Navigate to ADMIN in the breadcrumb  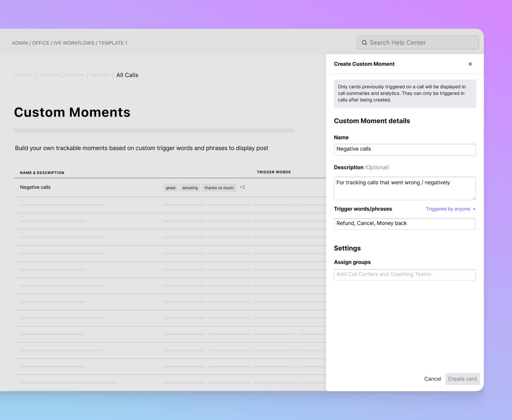coord(20,43)
